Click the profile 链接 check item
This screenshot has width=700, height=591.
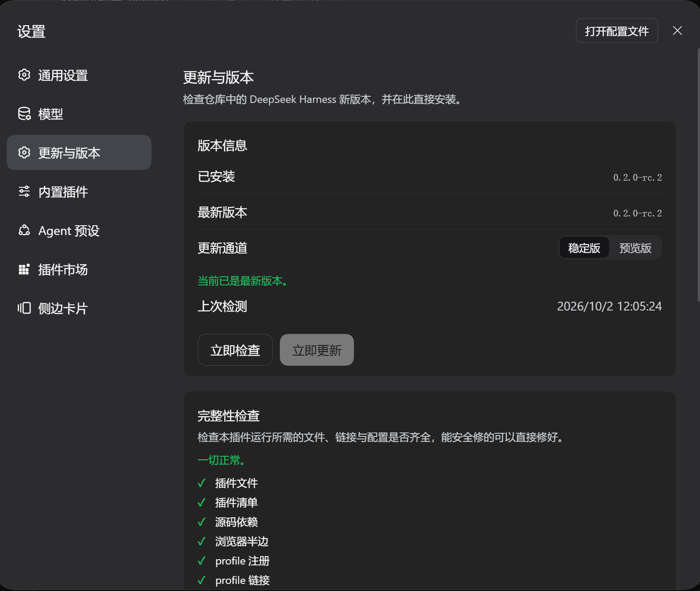click(x=242, y=580)
